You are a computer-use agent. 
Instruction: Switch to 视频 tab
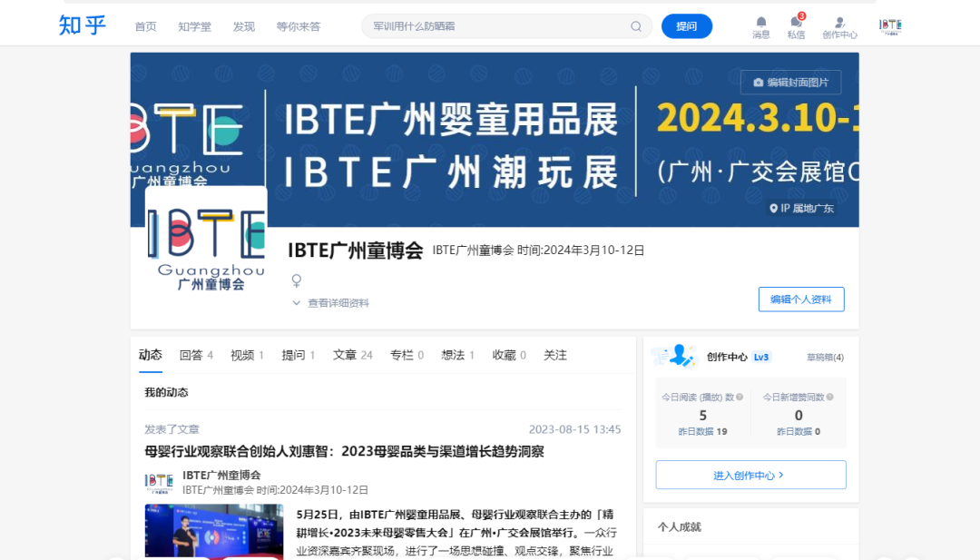click(x=247, y=355)
